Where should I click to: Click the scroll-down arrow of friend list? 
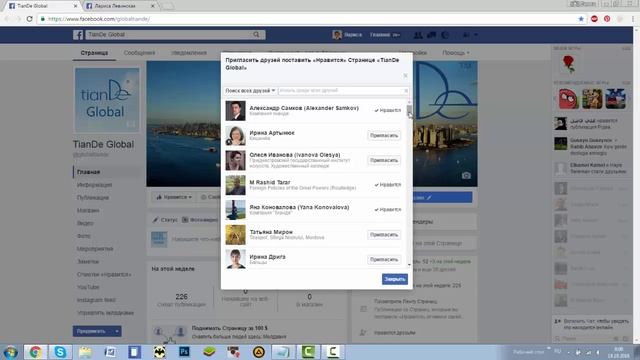point(409,265)
